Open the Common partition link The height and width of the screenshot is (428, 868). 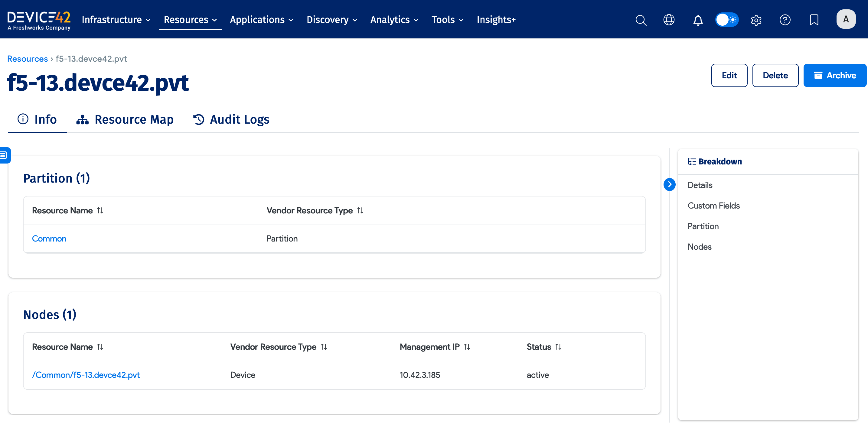click(49, 238)
